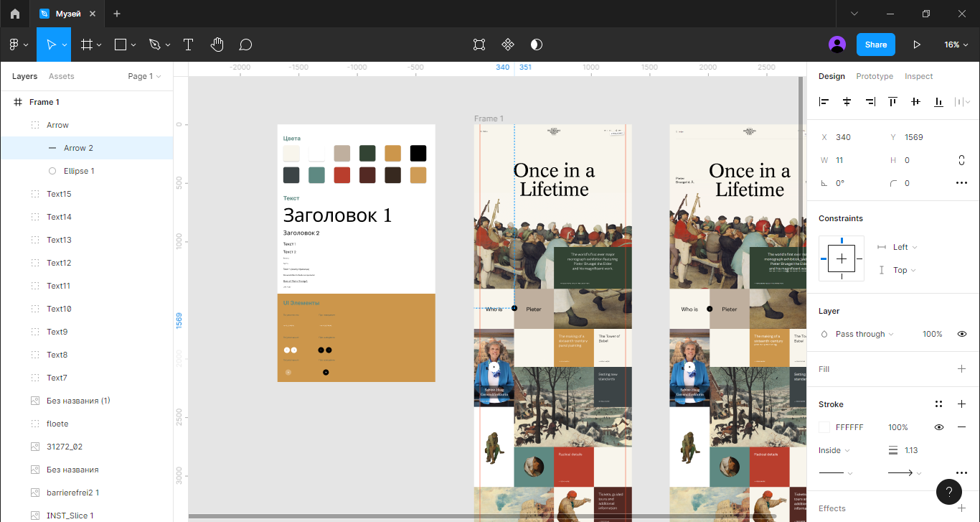Select the Ellipse 1 layer
Viewport: 980px width, 522px height.
87,171
